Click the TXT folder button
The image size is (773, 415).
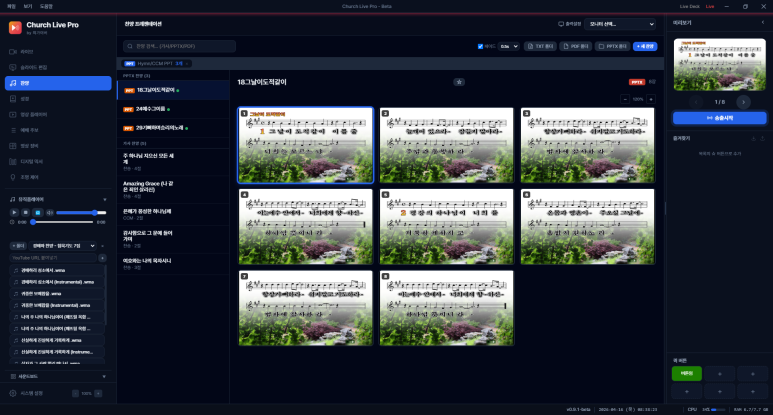point(540,46)
